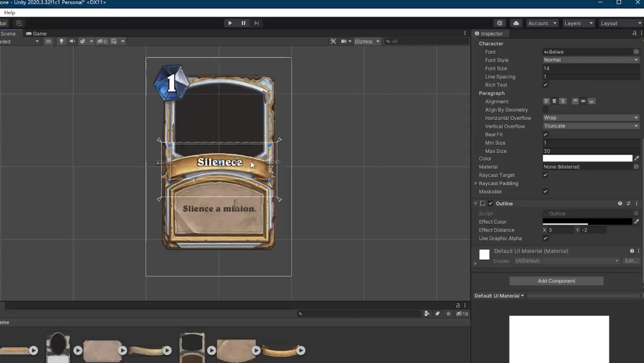Enable Align By Geometry checkbox
This screenshot has height=363, width=644.
[x=546, y=110]
